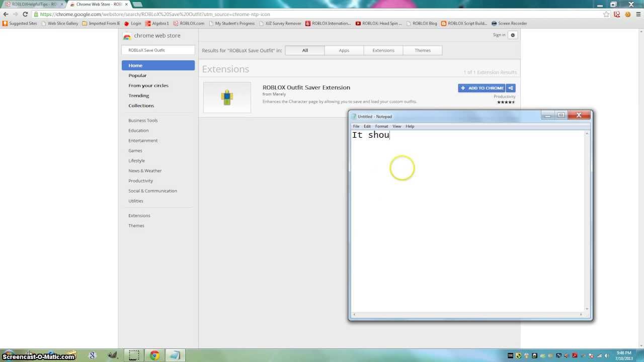Select Popular in sidebar
The width and height of the screenshot is (644, 362).
pos(137,75)
